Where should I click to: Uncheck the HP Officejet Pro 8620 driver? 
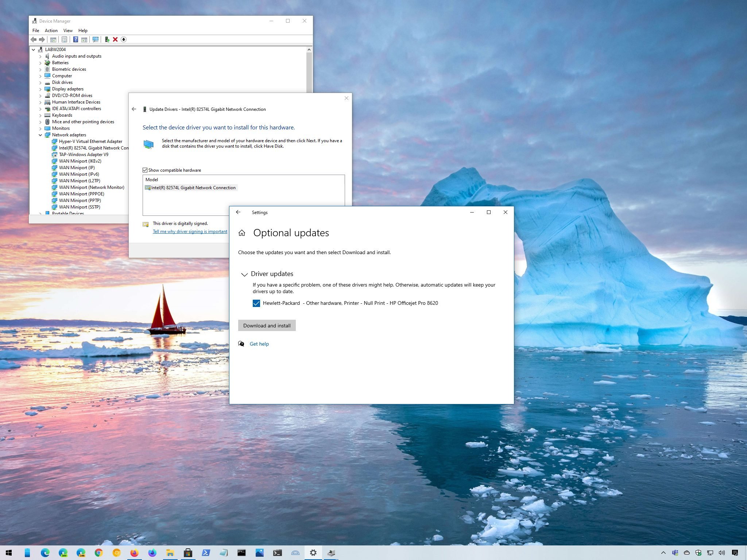coord(256,303)
